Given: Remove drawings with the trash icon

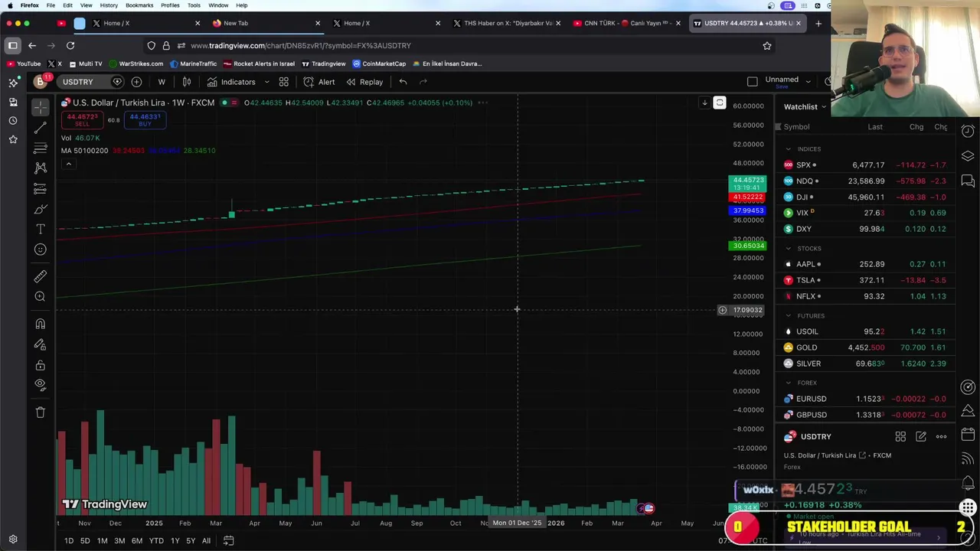Looking at the screenshot, I should pyautogui.click(x=41, y=412).
